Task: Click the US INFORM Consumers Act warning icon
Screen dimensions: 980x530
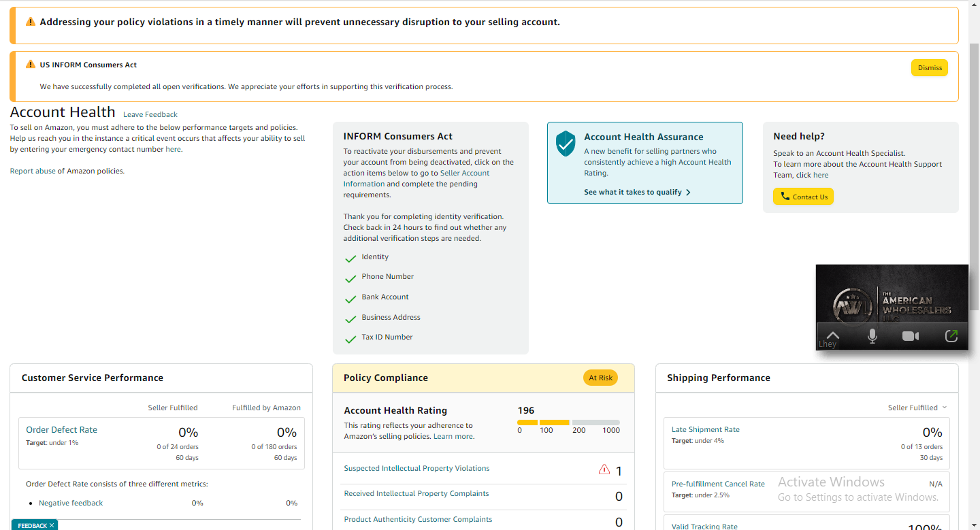Action: (x=30, y=65)
